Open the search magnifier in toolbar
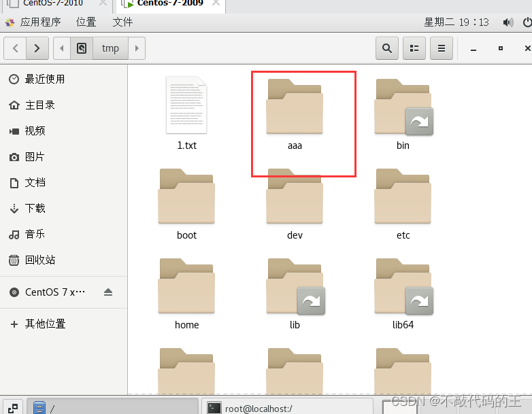 [x=387, y=48]
